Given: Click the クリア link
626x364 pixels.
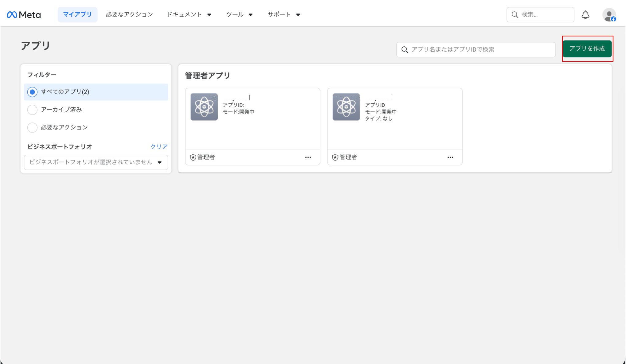Looking at the screenshot, I should 159,147.
